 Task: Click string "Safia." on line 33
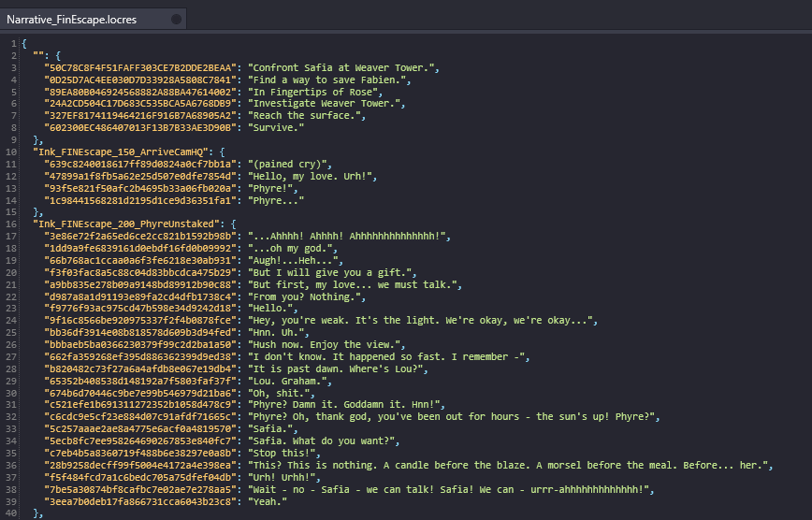click(269, 428)
